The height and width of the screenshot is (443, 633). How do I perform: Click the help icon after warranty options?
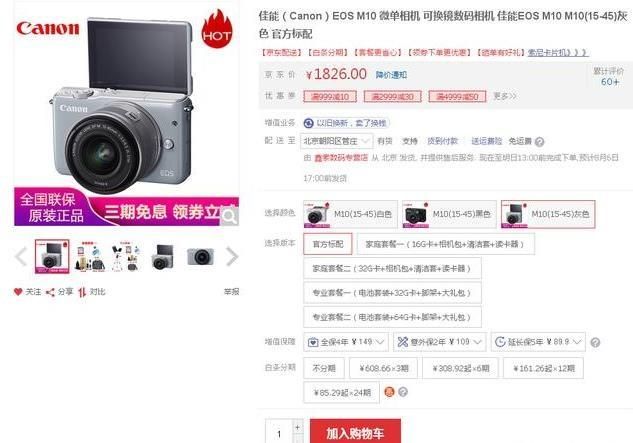click(x=595, y=342)
